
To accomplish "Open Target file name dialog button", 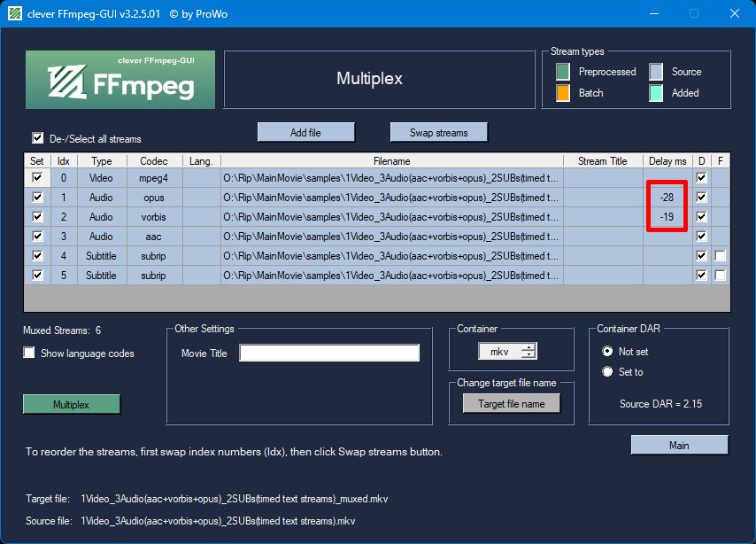I will (512, 403).
